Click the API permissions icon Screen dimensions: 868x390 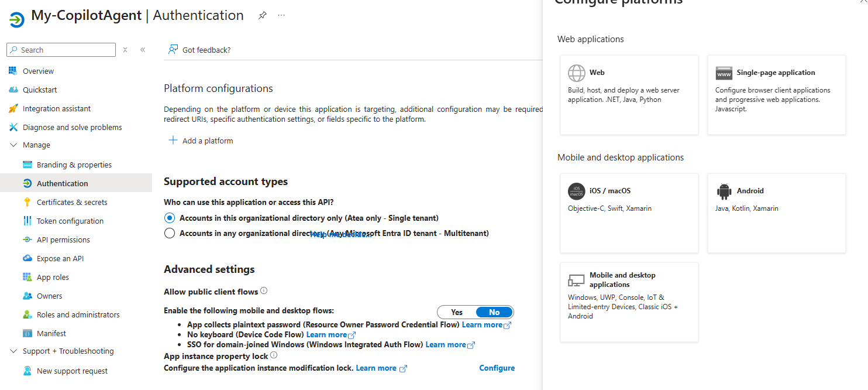tap(27, 240)
